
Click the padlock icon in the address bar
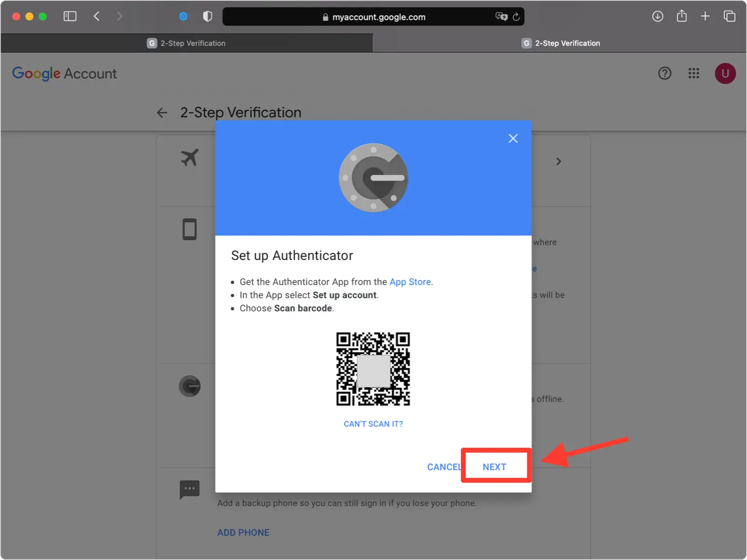coord(325,17)
